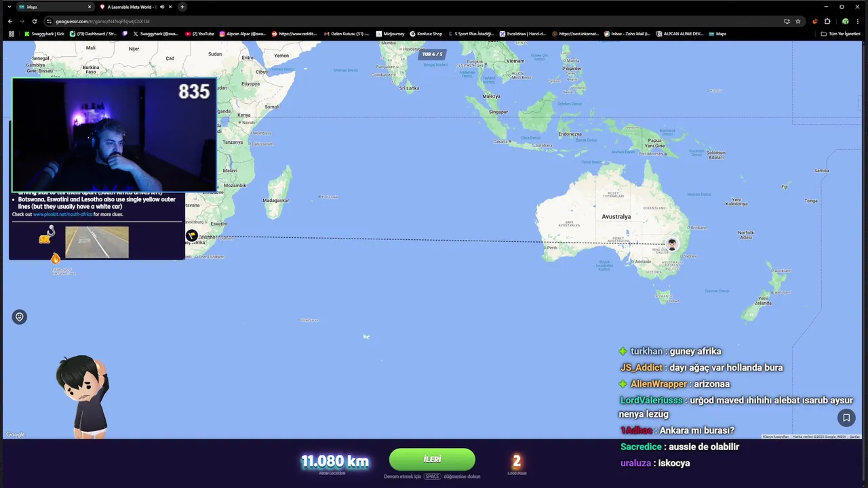Click the Singapur label on the map
The image size is (868, 488).
click(x=498, y=113)
